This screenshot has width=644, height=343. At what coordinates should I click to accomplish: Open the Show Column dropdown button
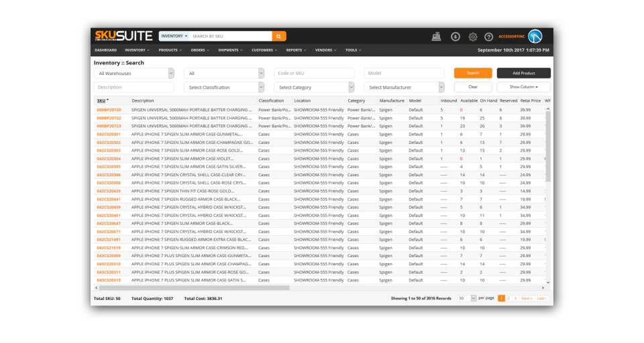[524, 87]
